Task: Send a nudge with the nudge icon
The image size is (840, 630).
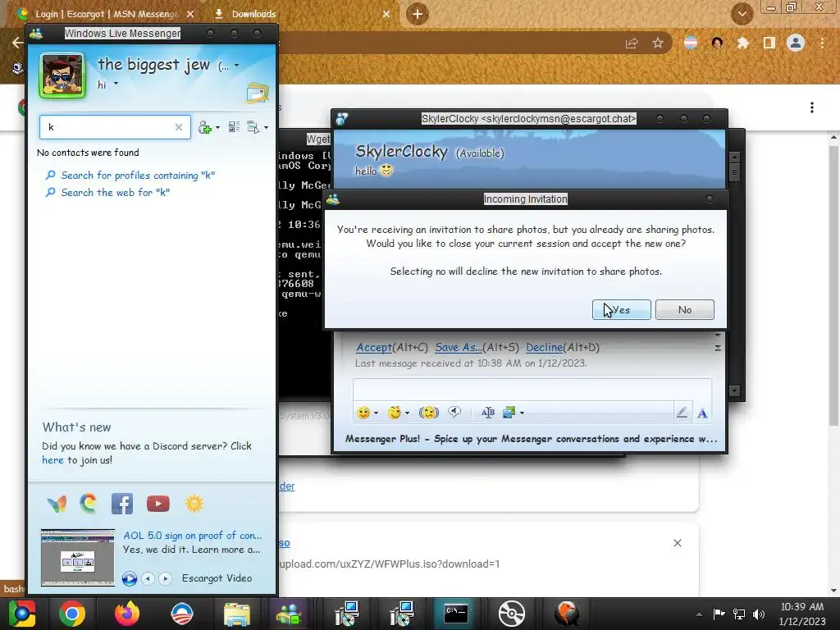Action: point(428,413)
